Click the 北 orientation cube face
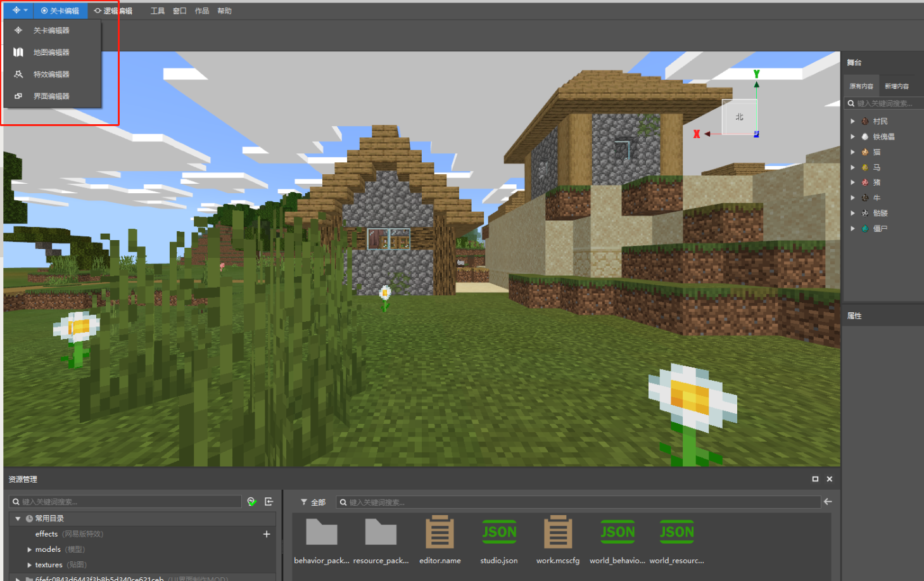Screen dimensions: 924x581 tap(739, 117)
